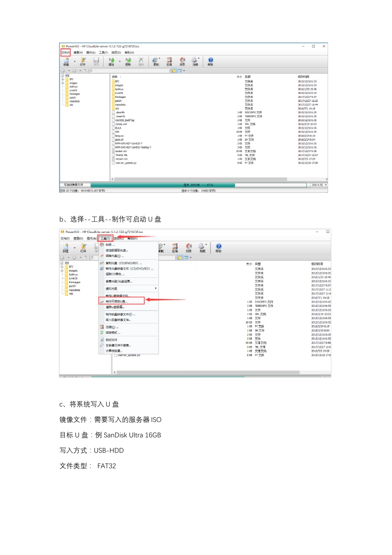Open 查看(V) menu in upper PowerISO window

(78, 52)
